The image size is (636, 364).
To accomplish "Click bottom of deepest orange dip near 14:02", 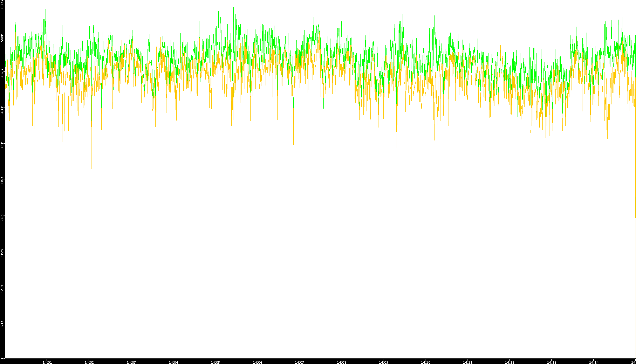I will pyautogui.click(x=91, y=168).
